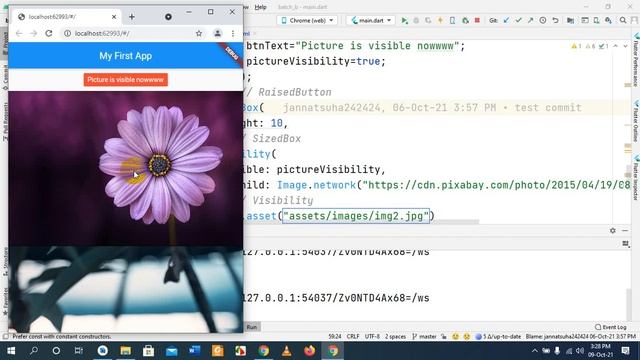Click the Windows Start button
This screenshot has width=640, height=360.
click(x=11, y=351)
